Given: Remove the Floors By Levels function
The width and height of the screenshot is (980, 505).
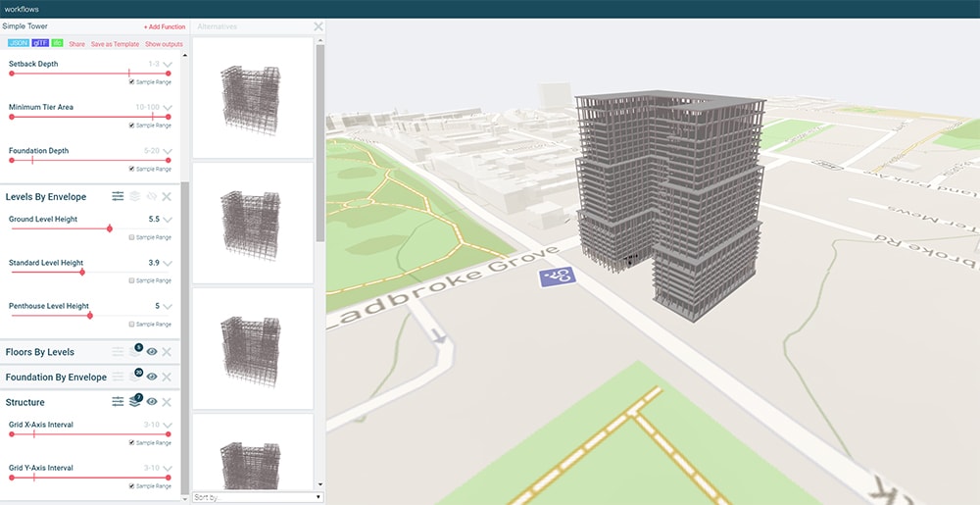Looking at the screenshot, I should [167, 352].
